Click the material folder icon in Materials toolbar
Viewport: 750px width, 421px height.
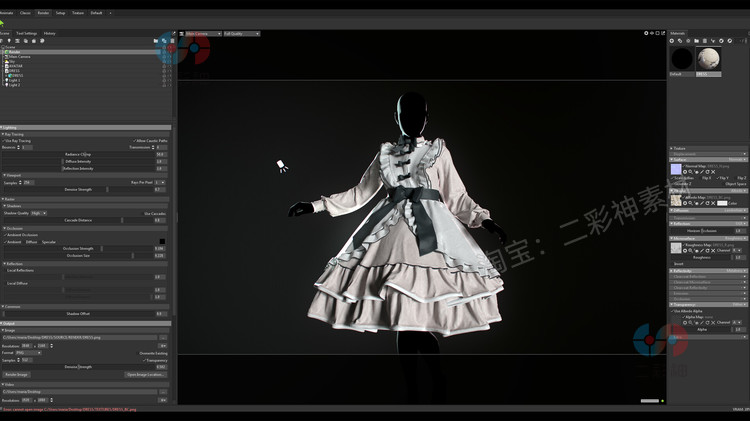(696, 41)
